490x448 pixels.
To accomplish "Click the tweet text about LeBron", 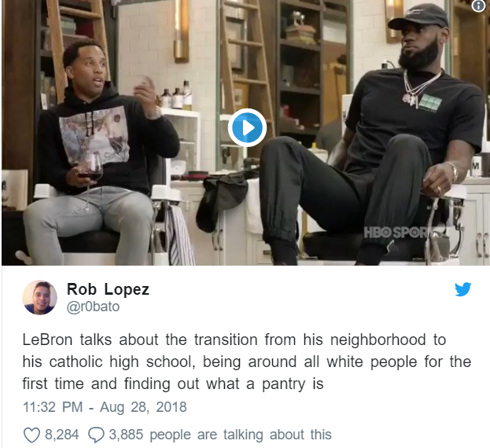I will click(246, 362).
